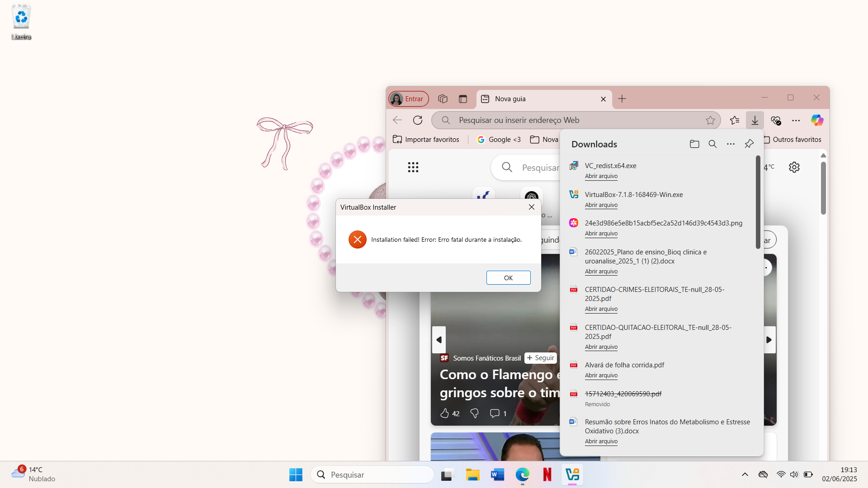
Task: Click Abrir arquivo under the PNG download
Action: [601, 234]
